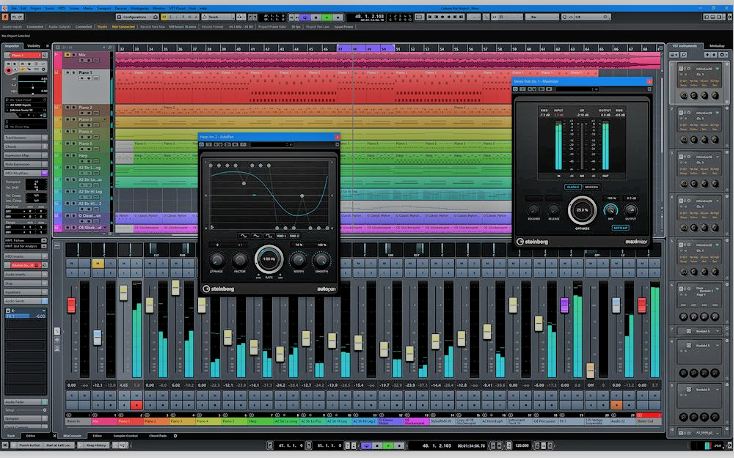The width and height of the screenshot is (734, 458).
Task: Toggle Cycle in the bottom transport panel
Action: 367,445
